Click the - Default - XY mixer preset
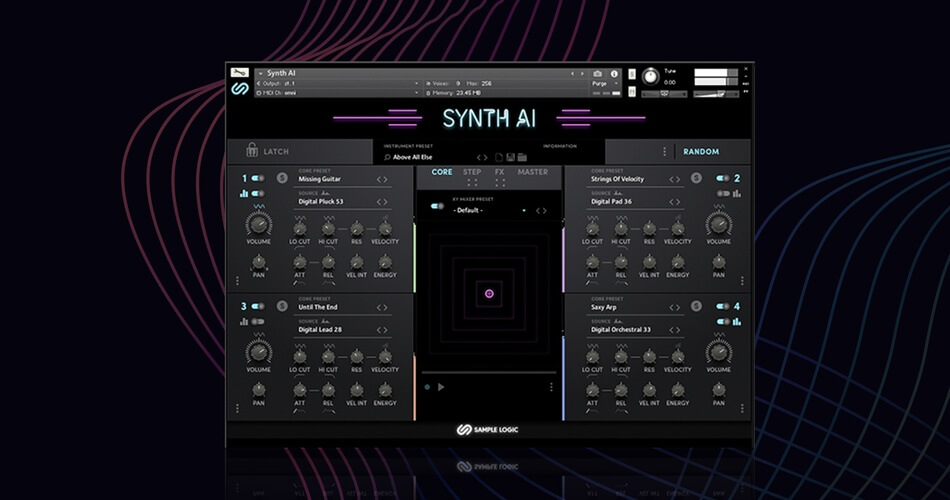 pos(468,210)
